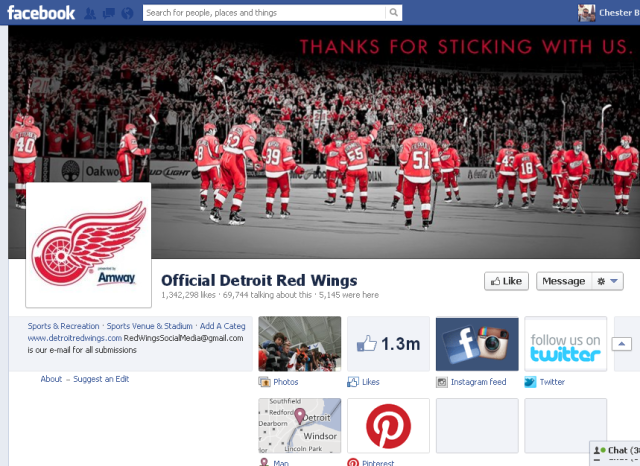Open the follow us on Twitter tile

tap(566, 344)
